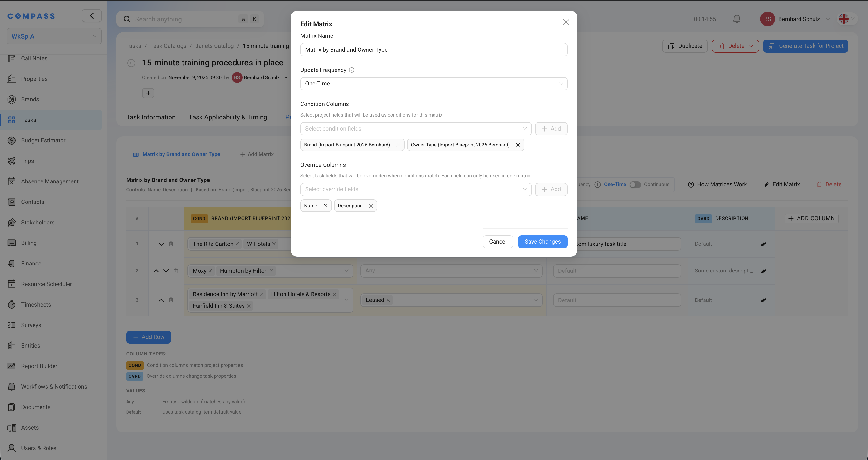The height and width of the screenshot is (460, 868).
Task: Click Save Changes button
Action: point(542,242)
